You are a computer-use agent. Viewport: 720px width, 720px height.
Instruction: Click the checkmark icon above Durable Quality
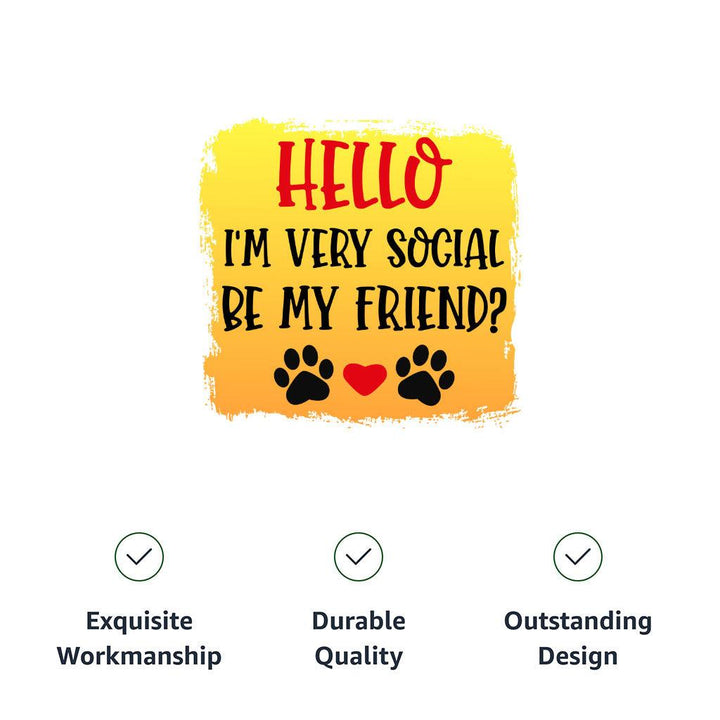[x=359, y=557]
